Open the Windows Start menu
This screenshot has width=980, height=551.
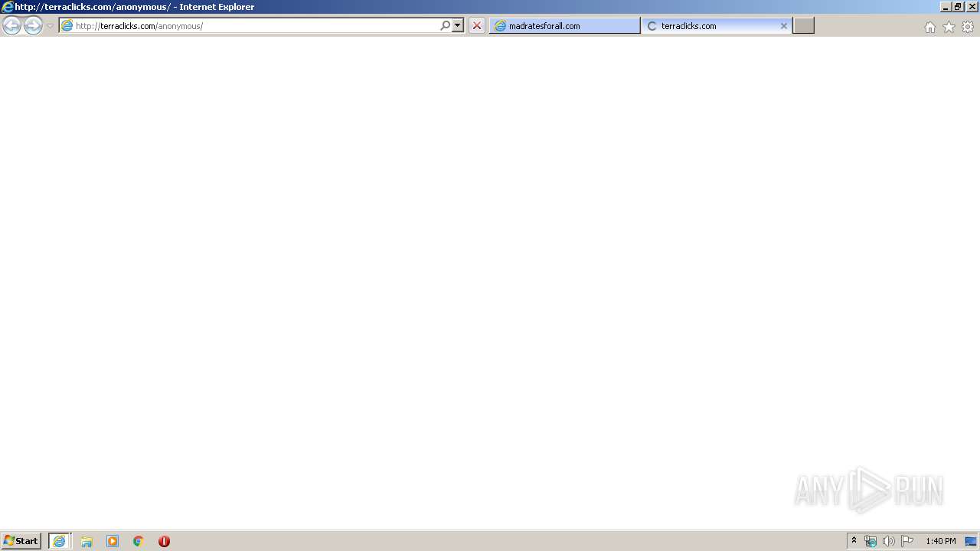click(21, 541)
